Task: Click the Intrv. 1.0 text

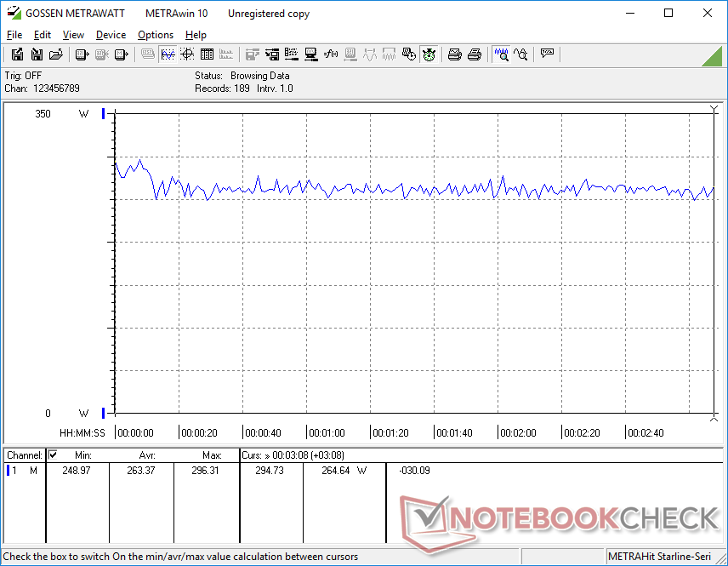Action: click(x=275, y=89)
